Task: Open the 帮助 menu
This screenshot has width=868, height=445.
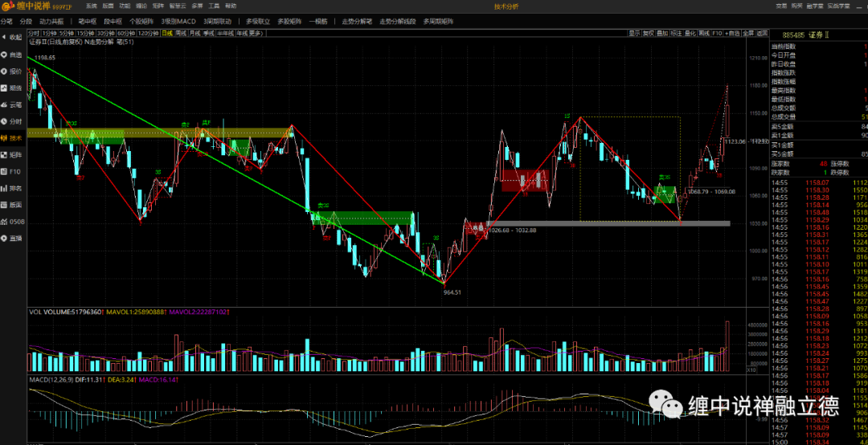Action: pyautogui.click(x=231, y=6)
